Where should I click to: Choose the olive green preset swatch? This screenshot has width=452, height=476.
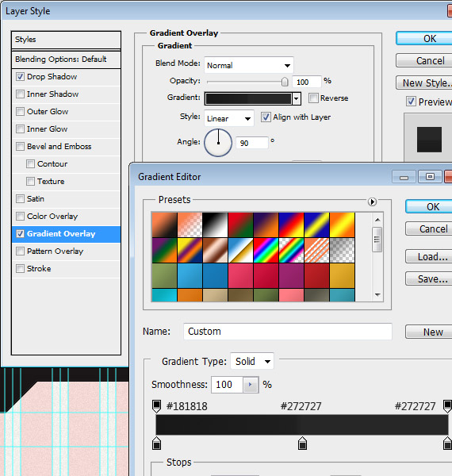coord(164,275)
